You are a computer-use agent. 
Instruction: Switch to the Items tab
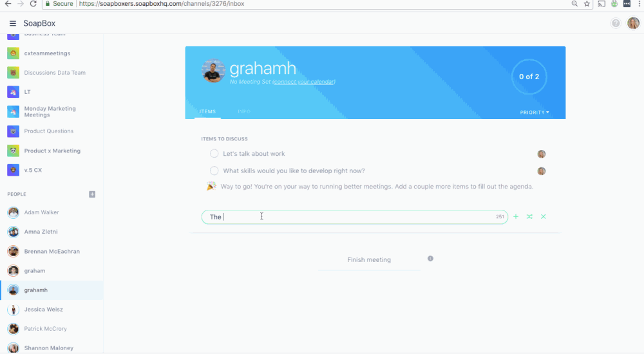pos(207,111)
